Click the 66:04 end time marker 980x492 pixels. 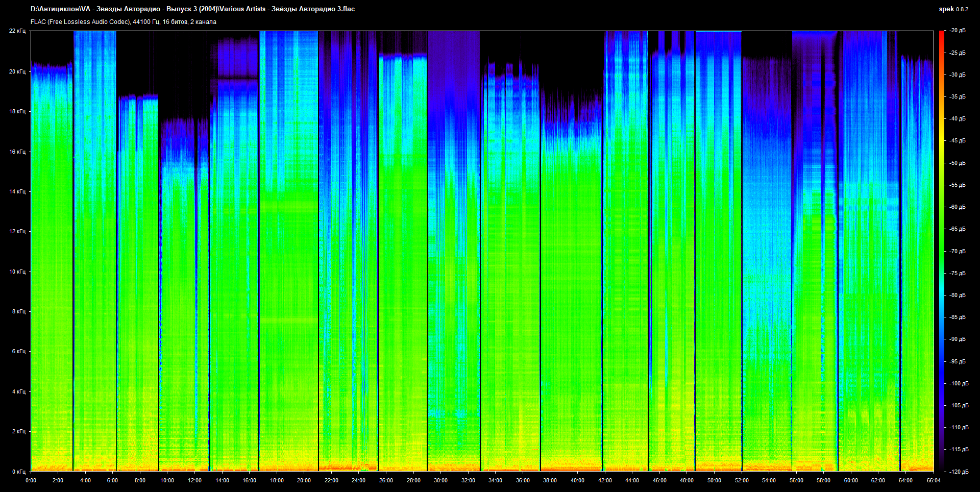pyautogui.click(x=933, y=480)
